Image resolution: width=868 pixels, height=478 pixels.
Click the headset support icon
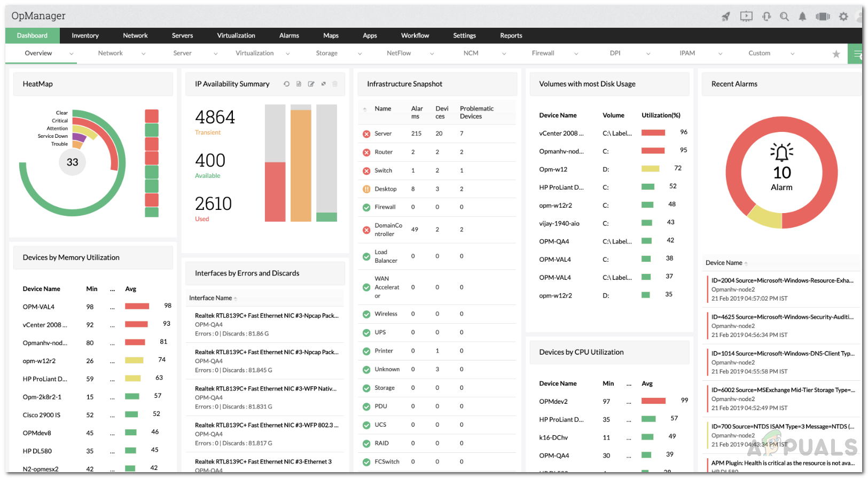coord(767,17)
